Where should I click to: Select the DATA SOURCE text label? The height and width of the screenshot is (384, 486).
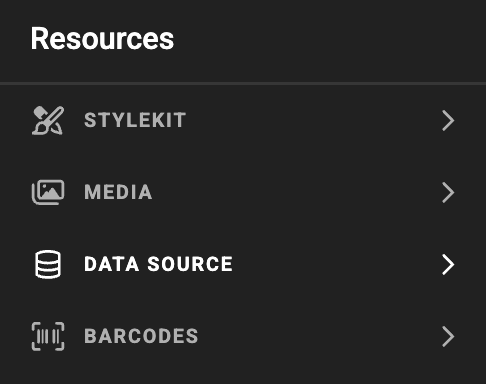[x=158, y=264]
